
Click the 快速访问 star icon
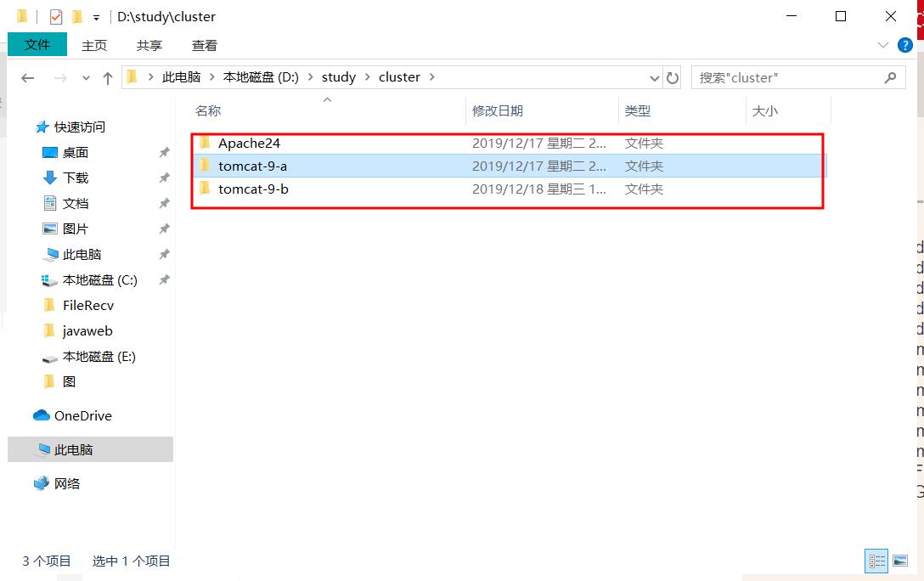42,127
